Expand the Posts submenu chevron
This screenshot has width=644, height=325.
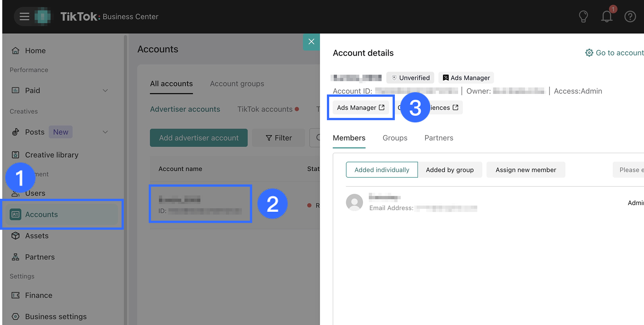[x=105, y=132]
